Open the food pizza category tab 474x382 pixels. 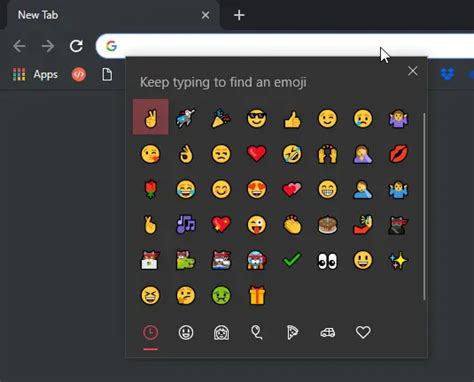pyautogui.click(x=292, y=333)
